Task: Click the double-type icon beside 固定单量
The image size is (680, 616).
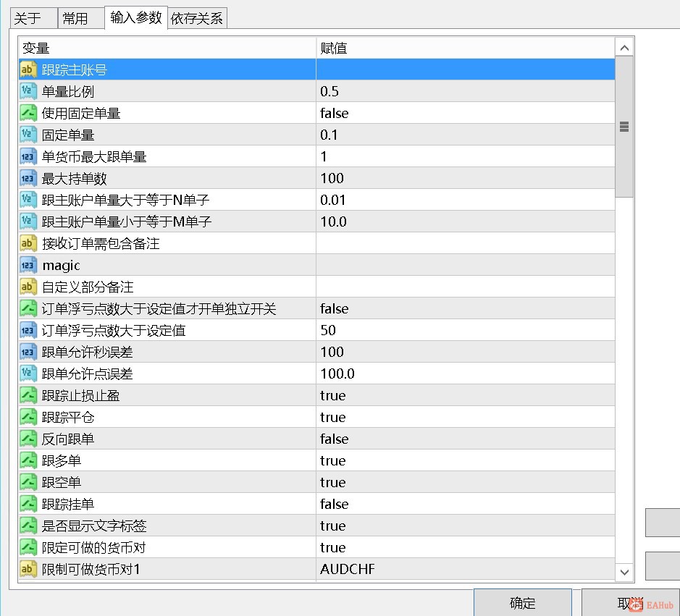Action: (28, 135)
